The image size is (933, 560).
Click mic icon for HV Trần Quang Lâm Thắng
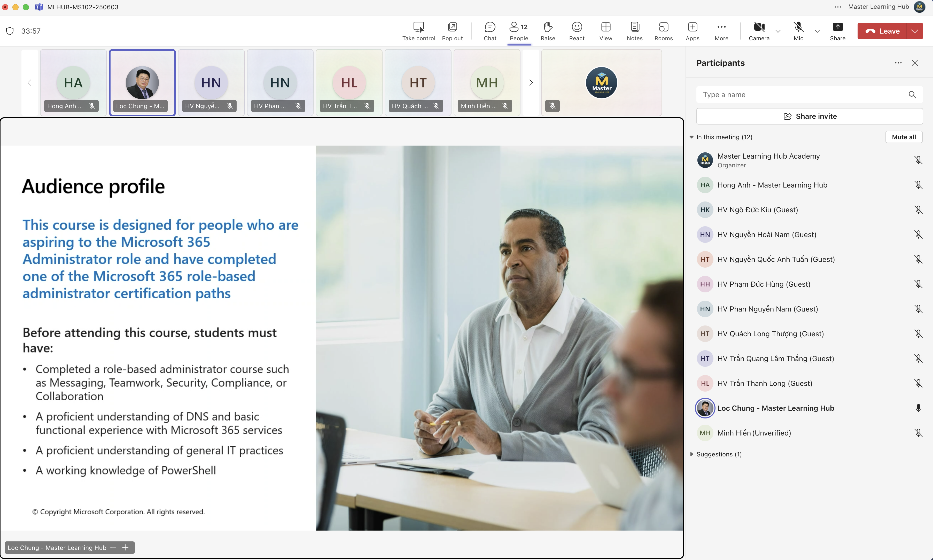click(x=918, y=359)
